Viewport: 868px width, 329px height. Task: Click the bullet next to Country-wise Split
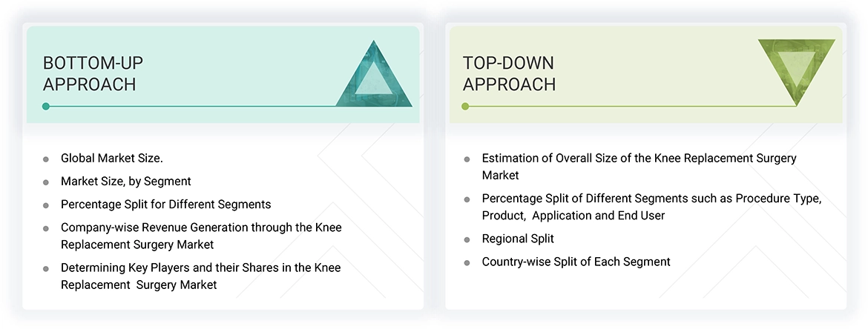pyautogui.click(x=467, y=262)
